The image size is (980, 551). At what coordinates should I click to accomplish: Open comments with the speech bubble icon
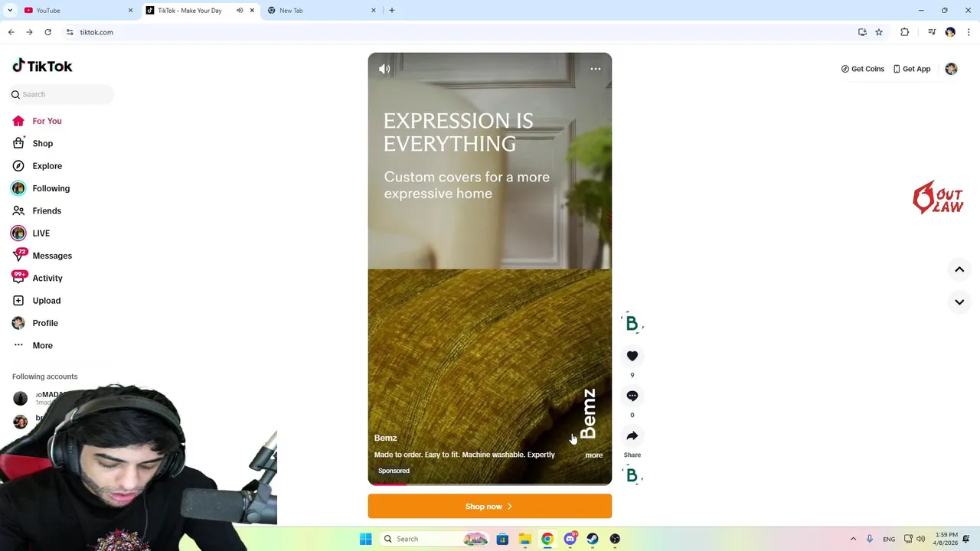point(632,396)
